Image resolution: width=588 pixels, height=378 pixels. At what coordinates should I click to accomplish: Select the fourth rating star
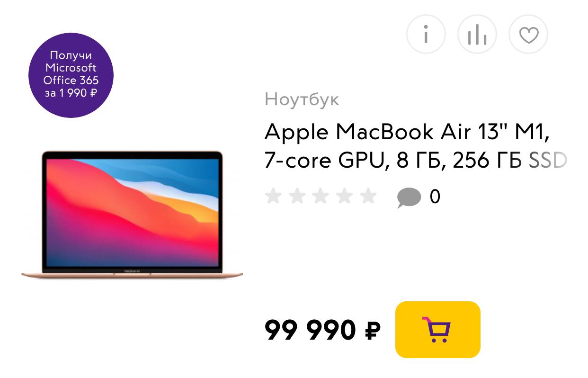point(344,196)
